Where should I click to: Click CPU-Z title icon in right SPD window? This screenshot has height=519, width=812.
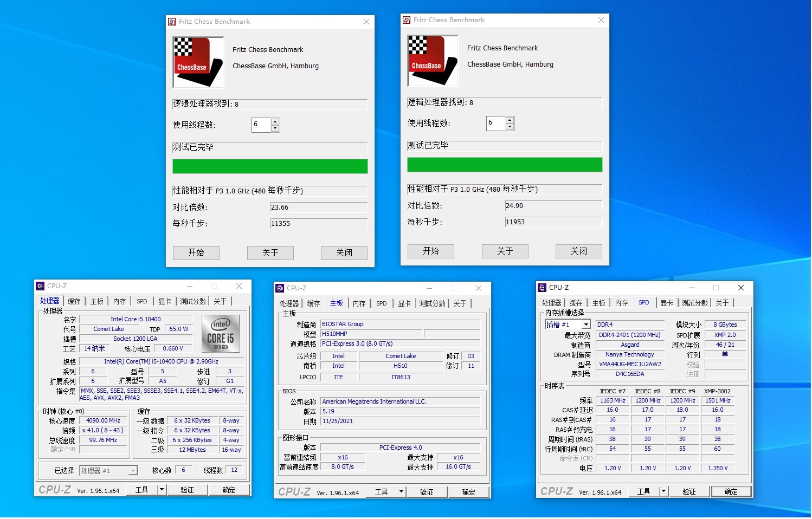pos(542,288)
